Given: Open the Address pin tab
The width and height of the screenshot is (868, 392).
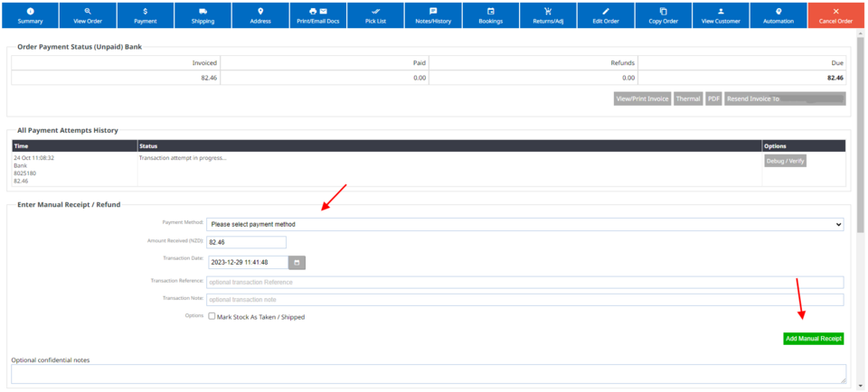Looking at the screenshot, I should (260, 14).
